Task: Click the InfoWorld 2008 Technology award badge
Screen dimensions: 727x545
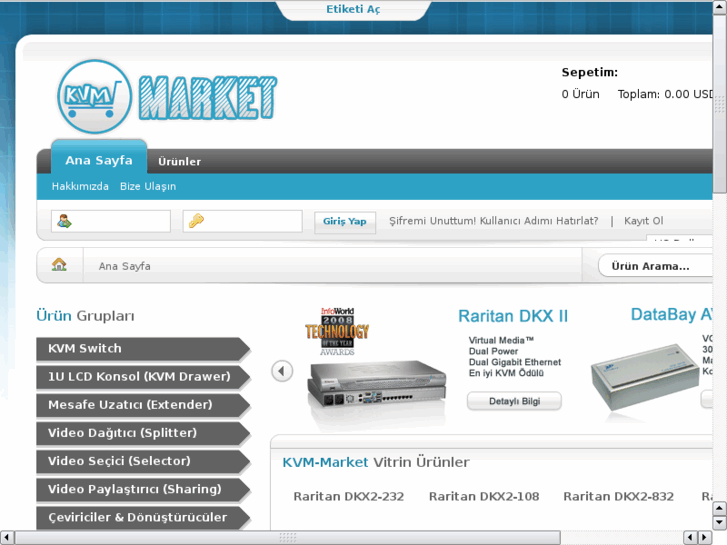Action: point(337,332)
